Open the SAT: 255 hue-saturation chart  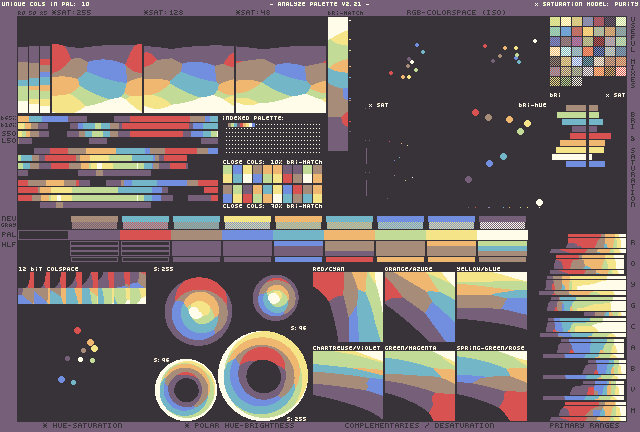[x=97, y=78]
